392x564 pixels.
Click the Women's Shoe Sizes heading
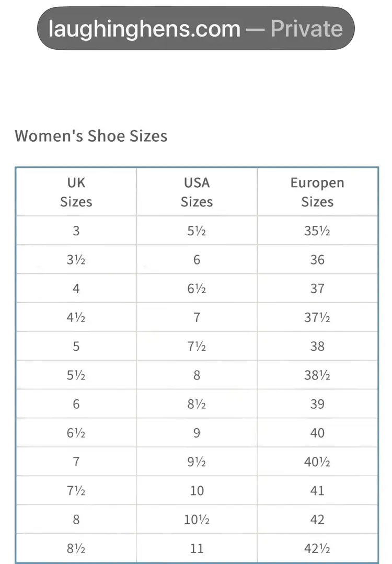(91, 136)
